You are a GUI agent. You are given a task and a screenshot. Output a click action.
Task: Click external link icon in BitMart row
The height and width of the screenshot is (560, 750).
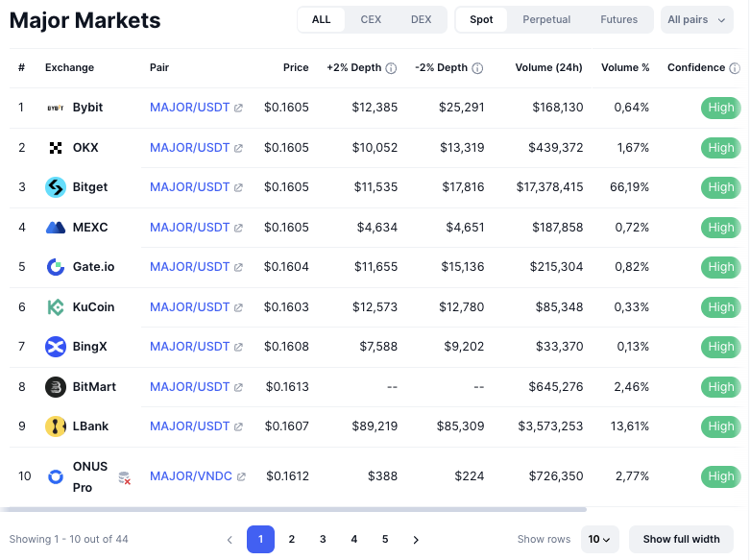click(238, 387)
